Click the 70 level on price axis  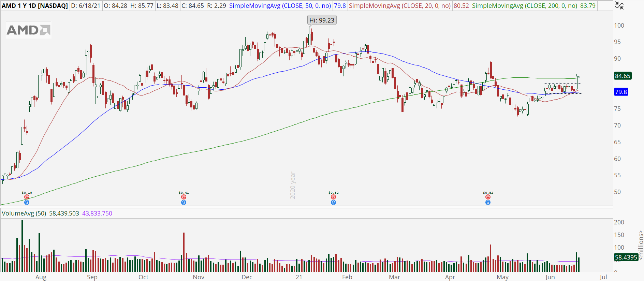(x=617, y=125)
